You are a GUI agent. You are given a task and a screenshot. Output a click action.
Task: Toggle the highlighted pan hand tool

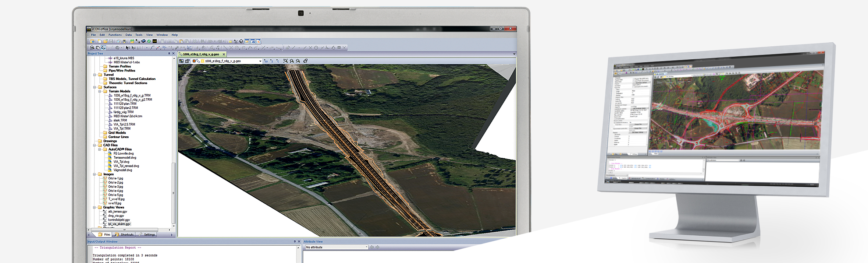point(104,48)
